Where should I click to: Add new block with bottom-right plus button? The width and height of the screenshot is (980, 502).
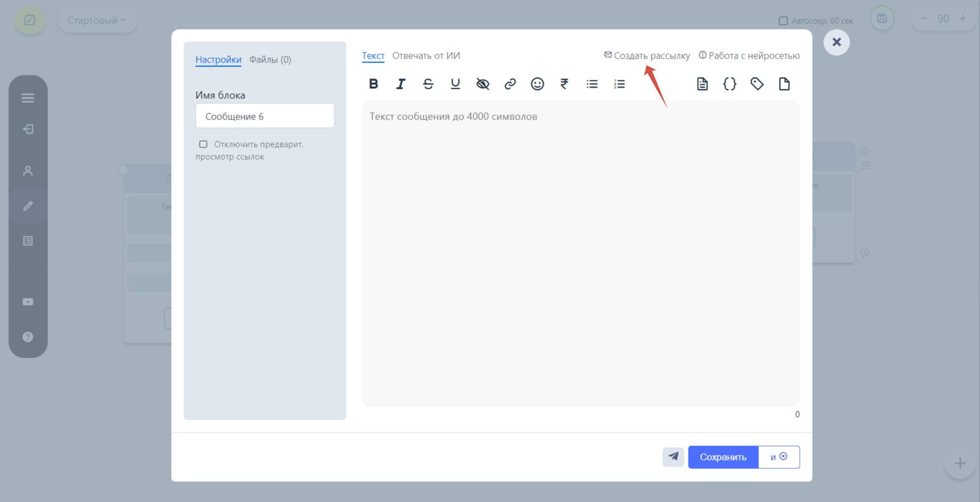pos(960,463)
